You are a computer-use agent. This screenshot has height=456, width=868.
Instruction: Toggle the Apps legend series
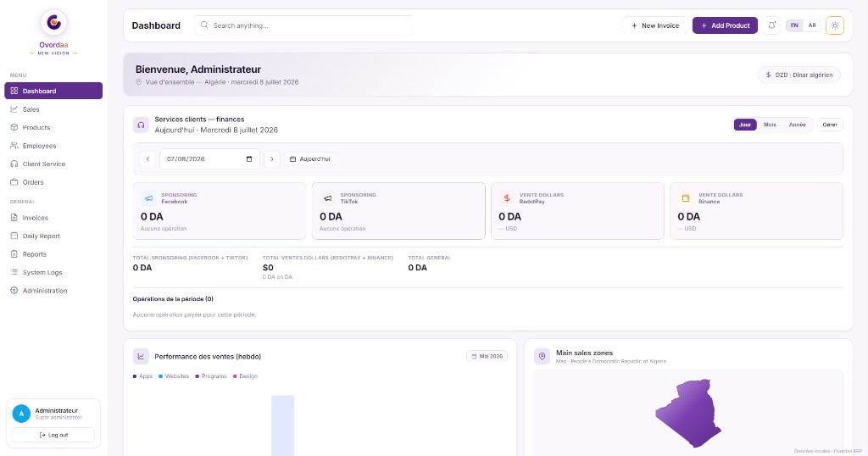(142, 376)
